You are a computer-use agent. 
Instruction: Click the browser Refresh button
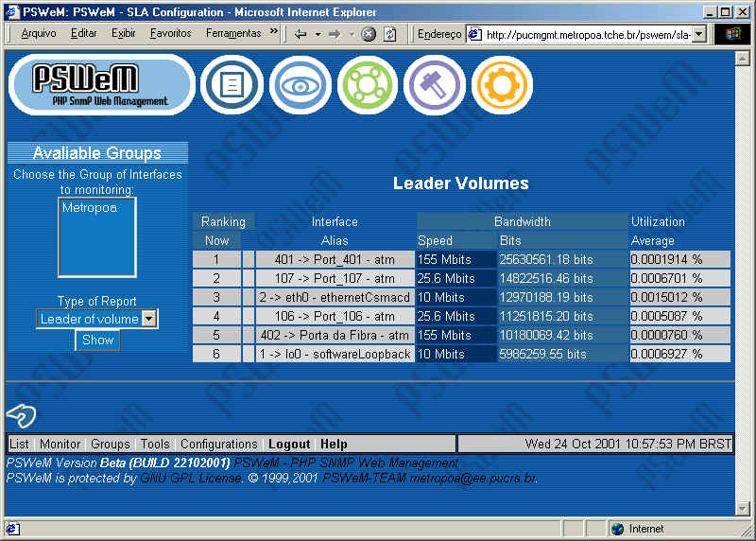click(x=390, y=34)
